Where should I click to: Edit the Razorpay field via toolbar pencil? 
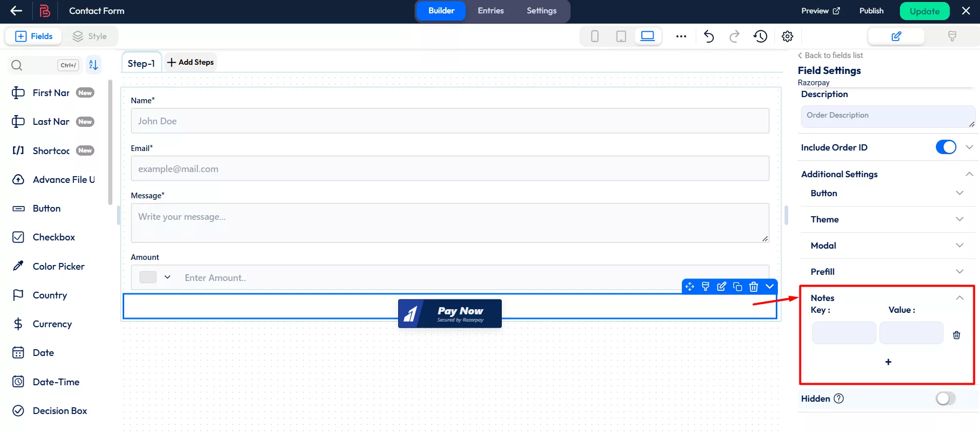[721, 287]
